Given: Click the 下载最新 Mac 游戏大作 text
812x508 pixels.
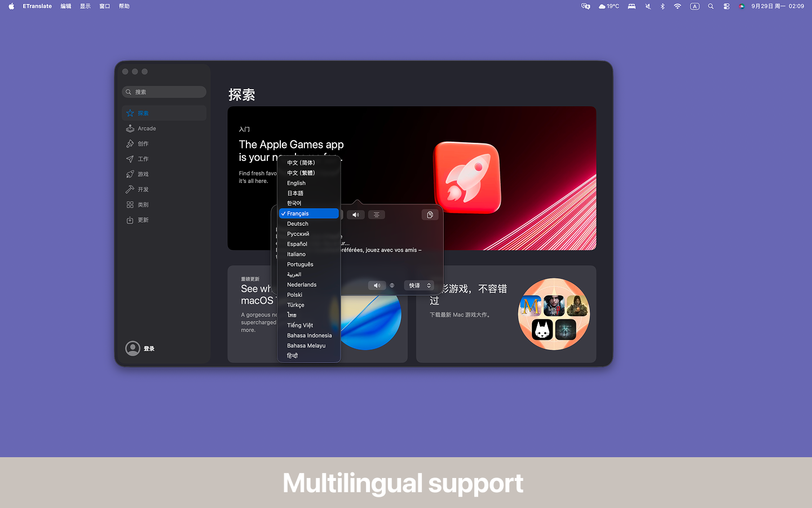Looking at the screenshot, I should [461, 315].
